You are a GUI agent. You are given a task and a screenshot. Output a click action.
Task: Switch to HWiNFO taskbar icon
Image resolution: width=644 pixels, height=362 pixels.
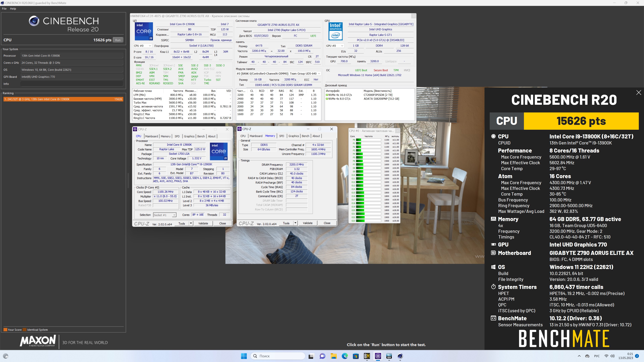point(389,356)
